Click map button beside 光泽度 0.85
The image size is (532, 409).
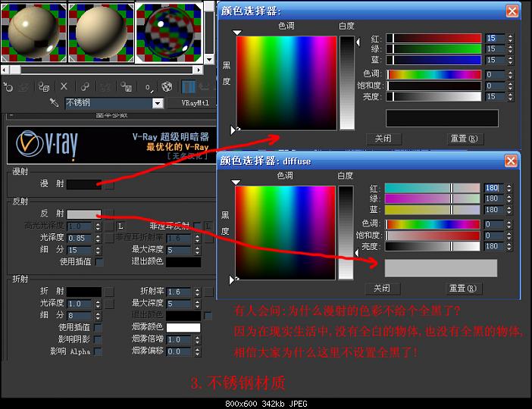tap(109, 238)
